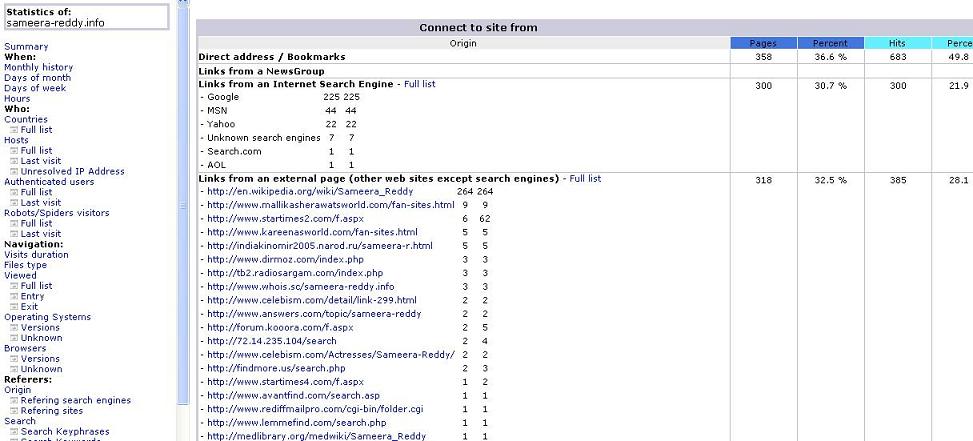This screenshot has width=973, height=441.
Task: Open Full list of search engine links
Action: pyautogui.click(x=419, y=84)
